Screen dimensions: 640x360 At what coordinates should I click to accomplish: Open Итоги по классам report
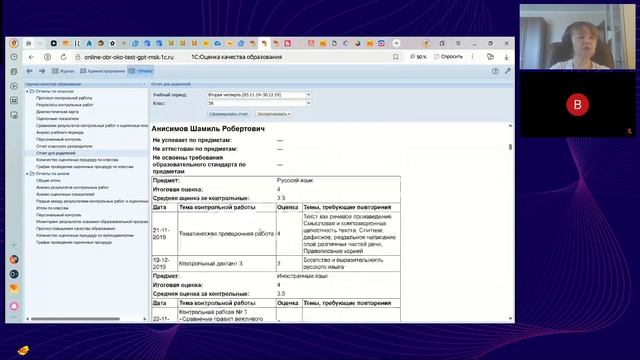pos(52,208)
